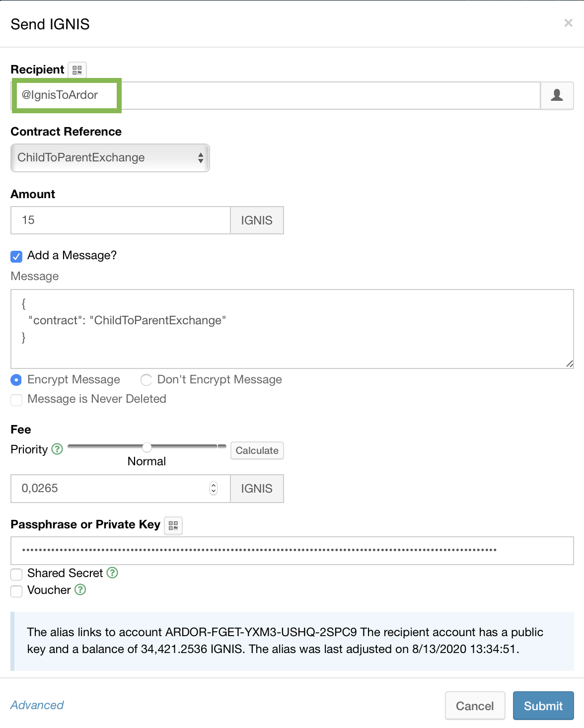The width and height of the screenshot is (584, 728).
Task: Scan QR code for Recipient field
Action: [x=77, y=70]
